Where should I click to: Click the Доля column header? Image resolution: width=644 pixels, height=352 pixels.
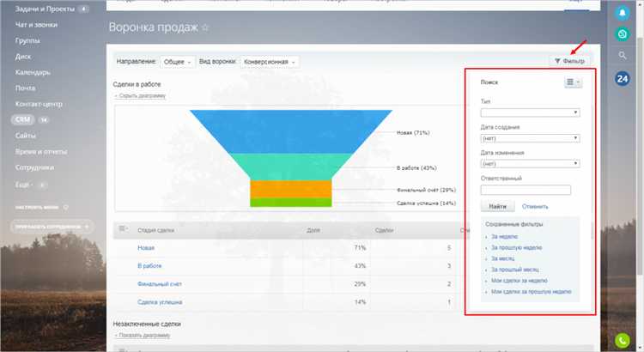coord(313,230)
